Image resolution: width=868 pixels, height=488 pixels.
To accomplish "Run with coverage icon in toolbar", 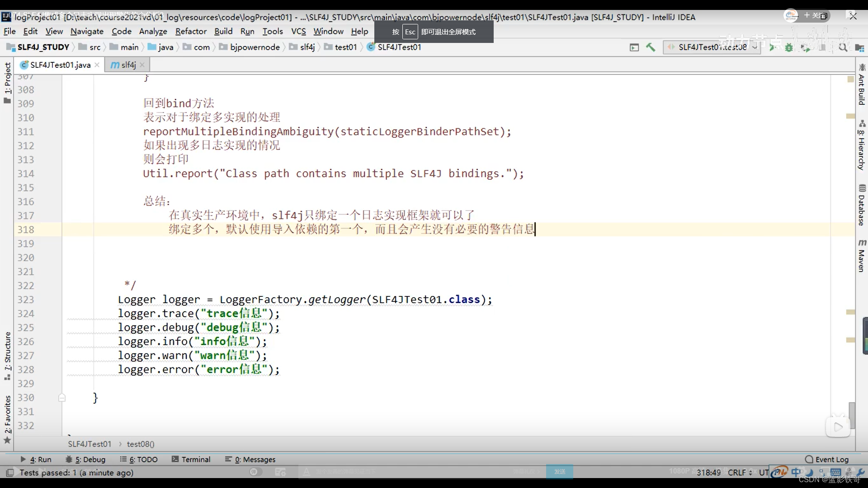I will (x=805, y=47).
